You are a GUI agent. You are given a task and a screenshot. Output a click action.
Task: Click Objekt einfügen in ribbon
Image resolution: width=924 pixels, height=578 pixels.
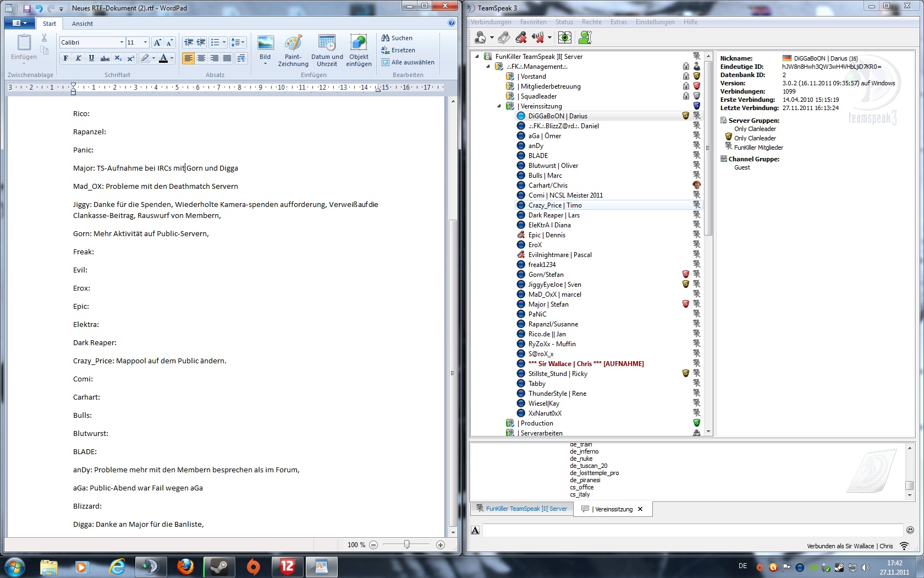click(359, 51)
